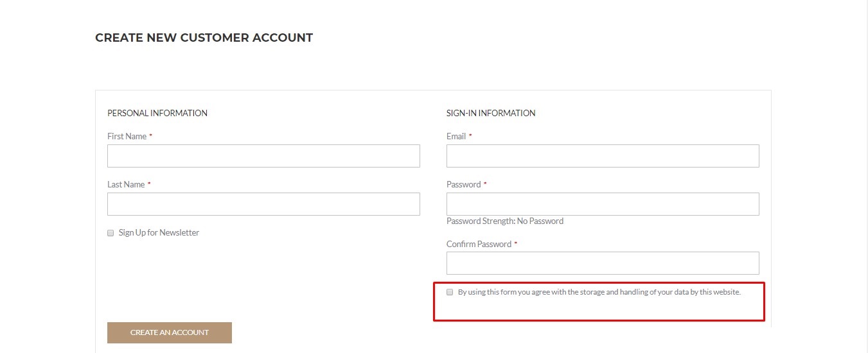The height and width of the screenshot is (353, 868).
Task: Click the red asterisk beside Email
Action: pyautogui.click(x=470, y=136)
